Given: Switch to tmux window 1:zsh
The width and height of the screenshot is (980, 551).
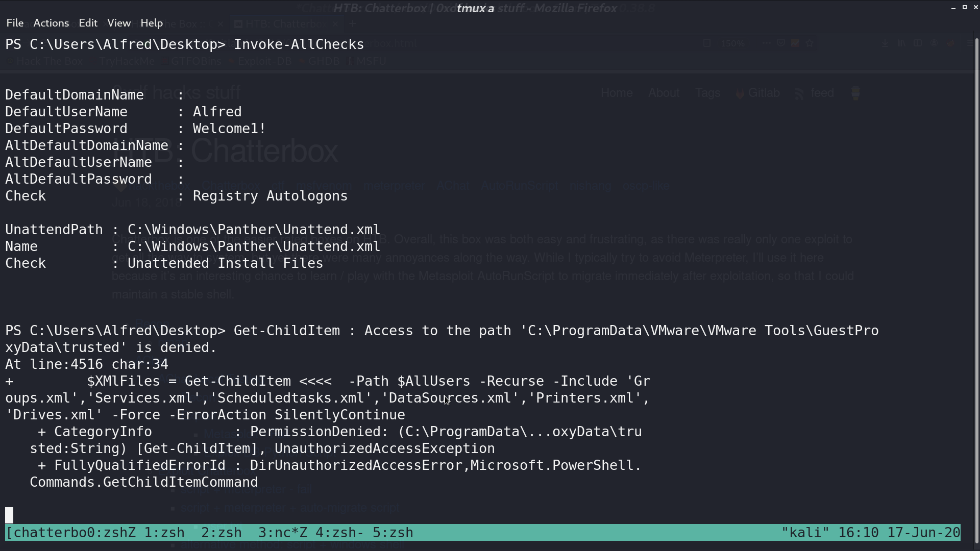Looking at the screenshot, I should click(x=164, y=533).
